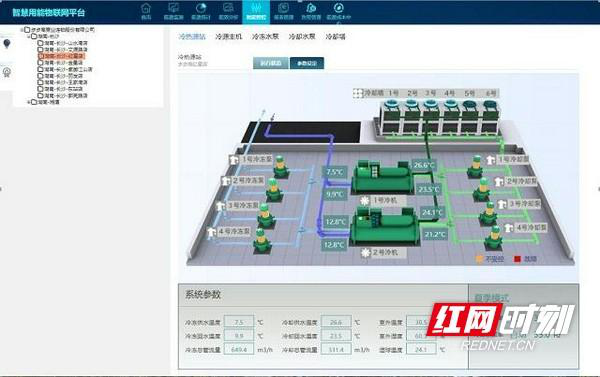
Task: Click the dark blue 参数设定 button
Action: tap(307, 63)
